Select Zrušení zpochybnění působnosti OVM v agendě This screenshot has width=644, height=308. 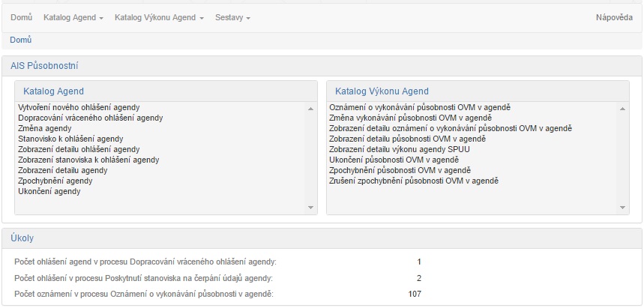(414, 181)
